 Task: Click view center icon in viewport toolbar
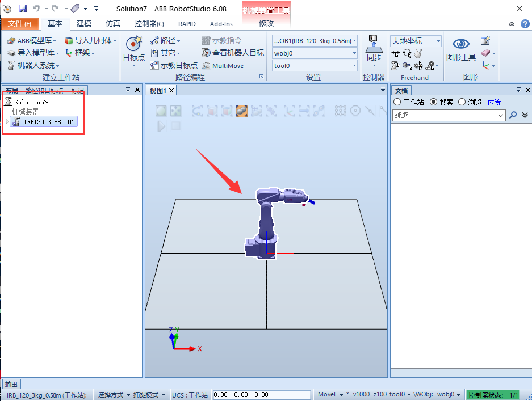(176, 111)
